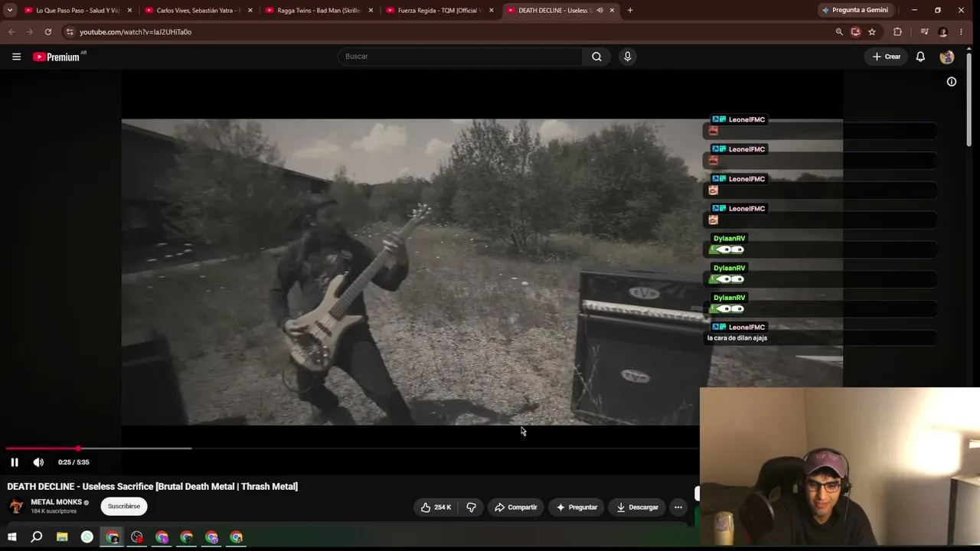
Task: Open the YouTube notifications bell
Action: [x=920, y=57]
